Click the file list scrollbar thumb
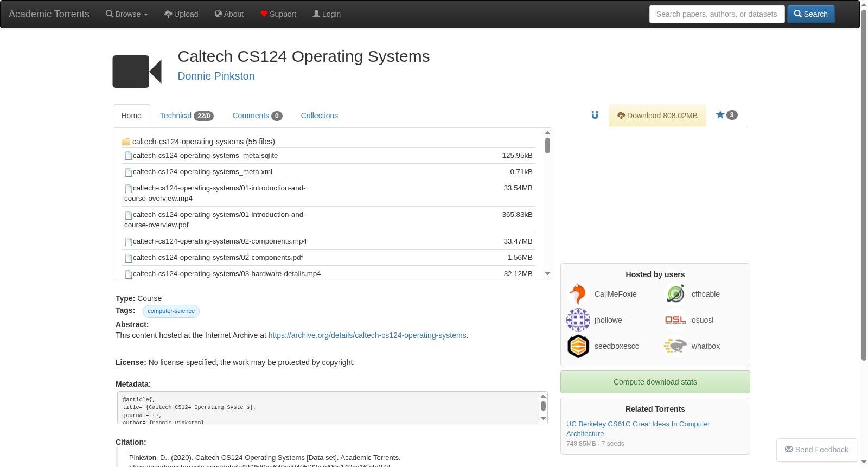 (547, 145)
